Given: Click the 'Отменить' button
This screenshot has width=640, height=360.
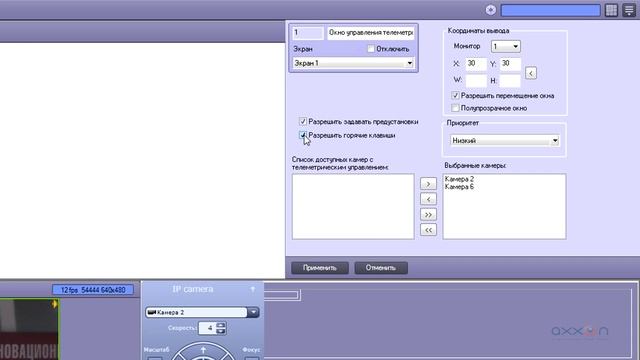Looking at the screenshot, I should tap(381, 268).
